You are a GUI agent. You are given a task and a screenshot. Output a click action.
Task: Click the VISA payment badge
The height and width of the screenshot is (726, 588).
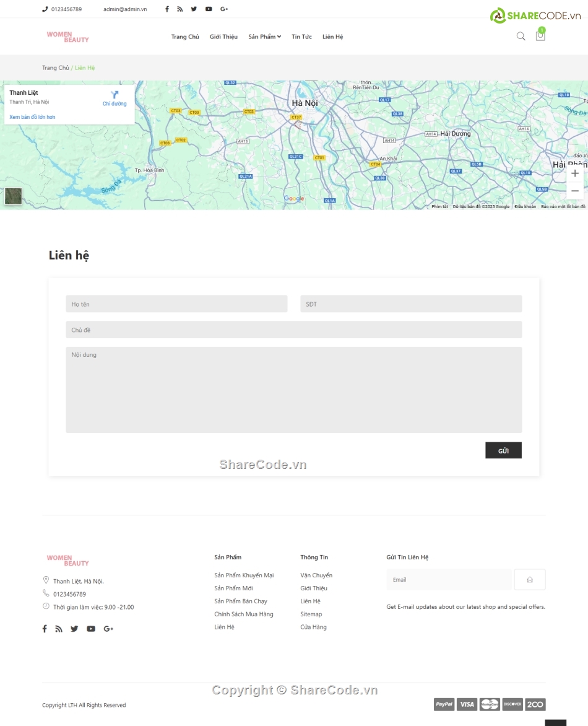[x=467, y=704]
